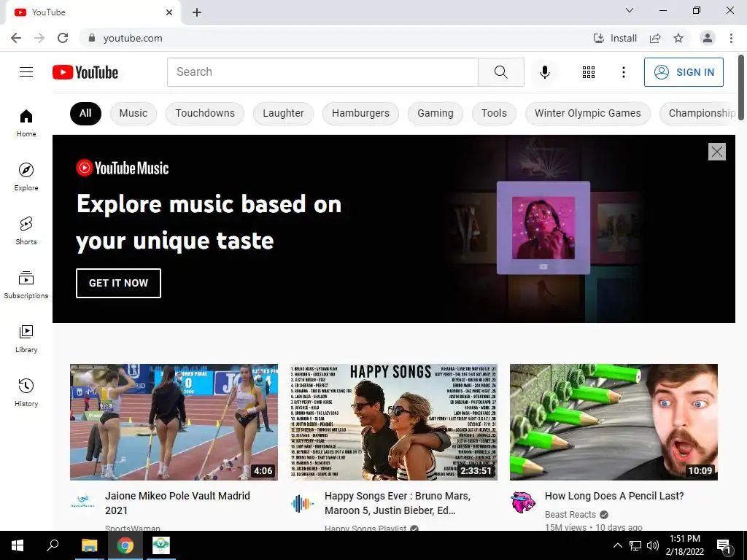747x560 pixels.
Task: Select the Championships chip
Action: click(x=697, y=113)
